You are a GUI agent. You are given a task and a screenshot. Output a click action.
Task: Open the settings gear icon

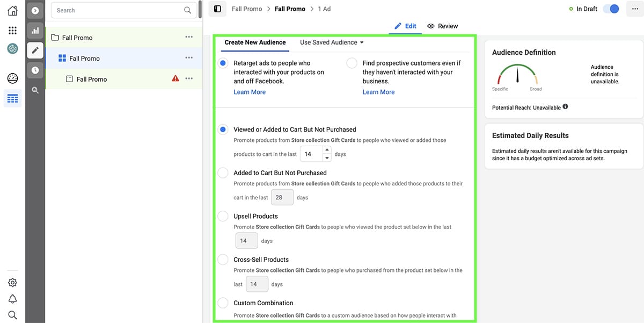pos(12,283)
